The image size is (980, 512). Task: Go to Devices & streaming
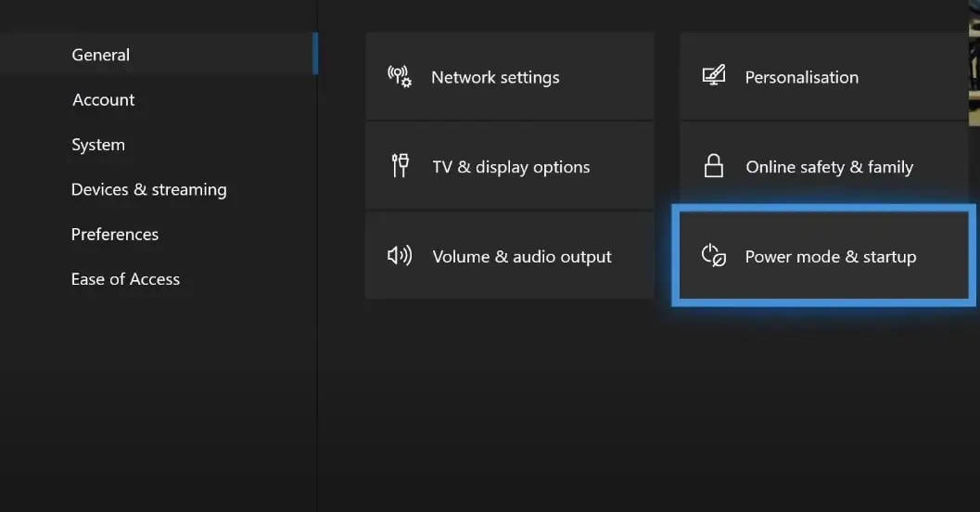[x=148, y=190]
